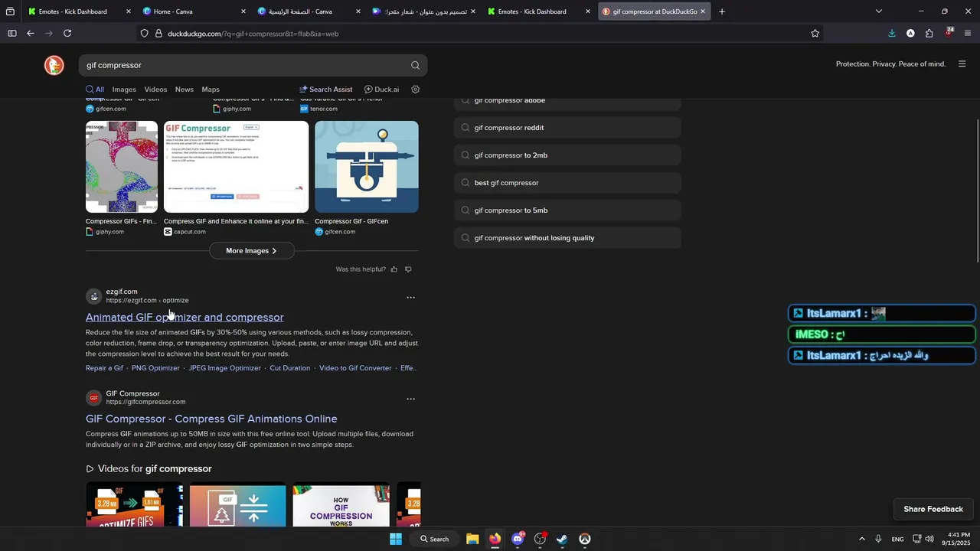980x551 pixels.
Task: Open Animated GIF optimizer and compressor link
Action: 185,318
